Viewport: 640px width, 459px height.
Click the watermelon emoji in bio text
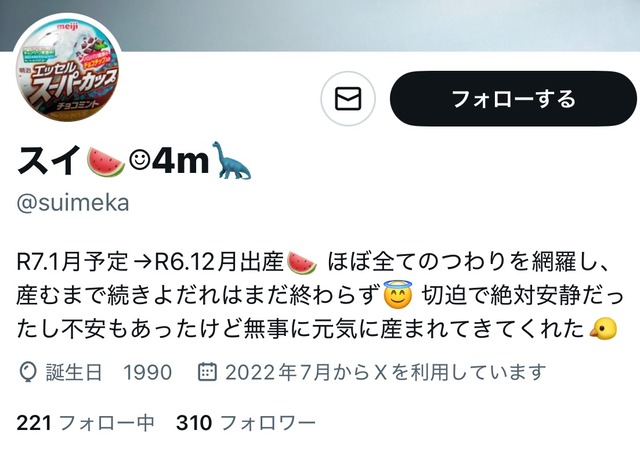[x=302, y=263]
